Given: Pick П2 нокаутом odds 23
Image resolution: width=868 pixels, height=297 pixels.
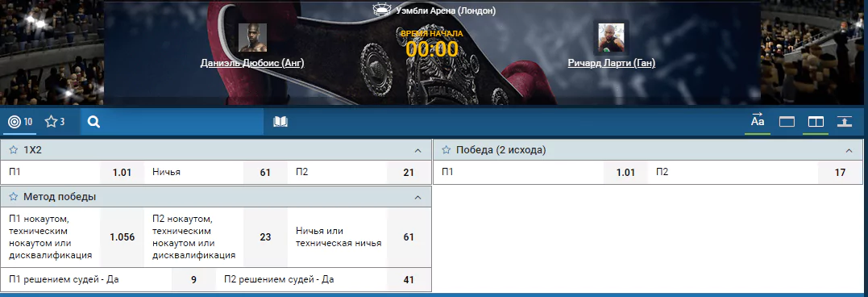Looking at the screenshot, I should click(x=265, y=237).
